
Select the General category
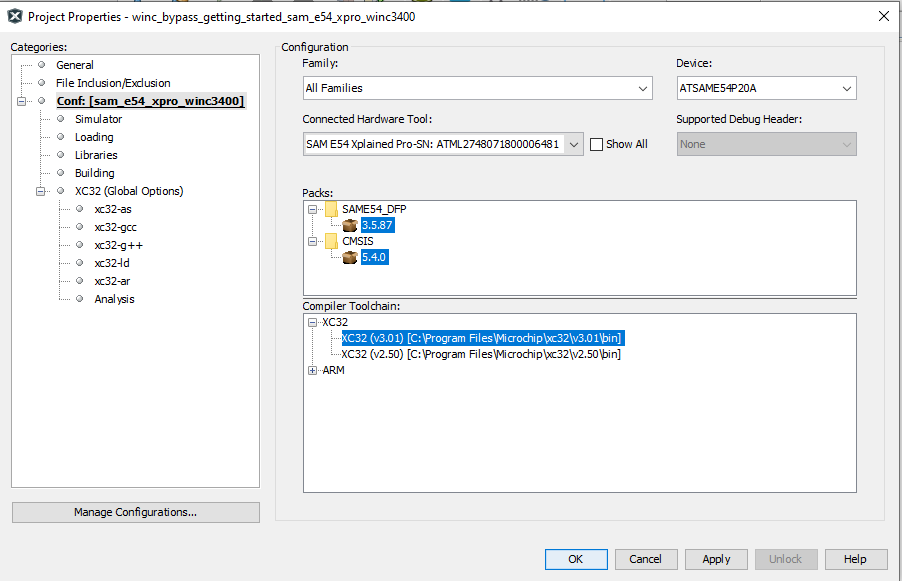tap(75, 65)
